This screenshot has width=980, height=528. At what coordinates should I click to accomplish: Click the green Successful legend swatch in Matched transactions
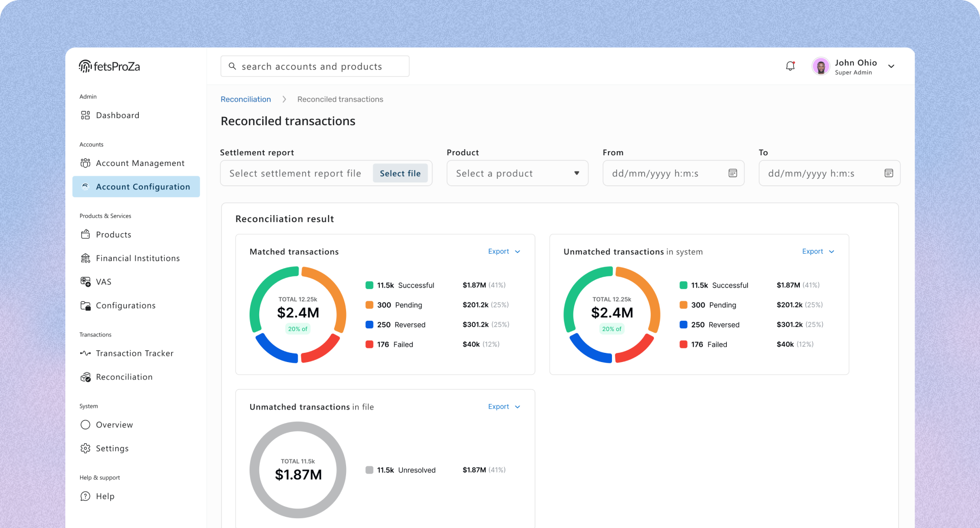pyautogui.click(x=370, y=285)
